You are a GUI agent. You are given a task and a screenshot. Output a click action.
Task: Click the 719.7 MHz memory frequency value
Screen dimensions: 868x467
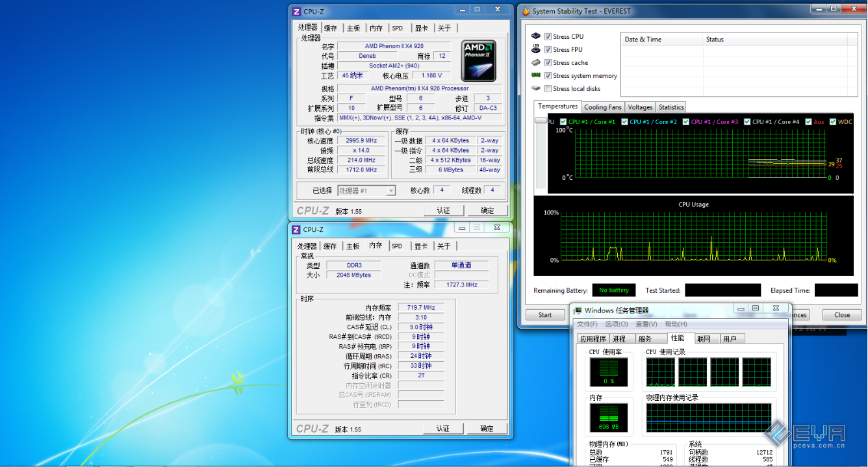pyautogui.click(x=421, y=307)
